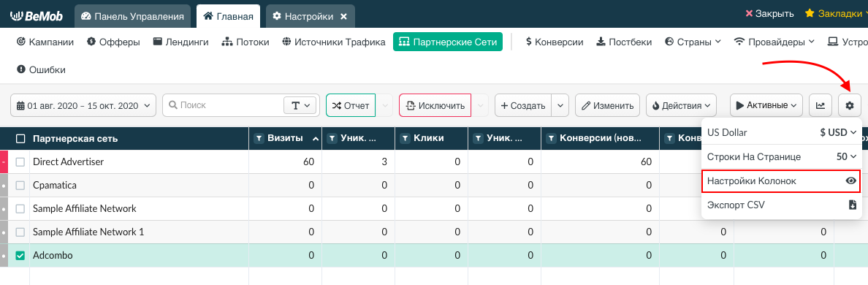Open the Потоки section

(x=245, y=42)
